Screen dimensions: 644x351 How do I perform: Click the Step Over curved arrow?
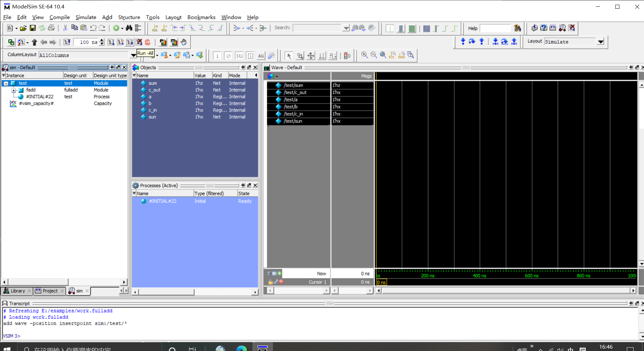pos(472,41)
